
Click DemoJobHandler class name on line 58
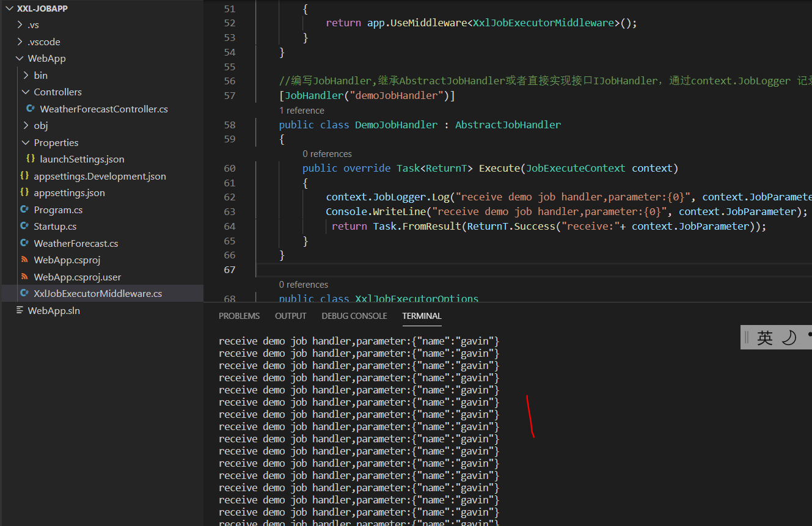[x=396, y=125]
